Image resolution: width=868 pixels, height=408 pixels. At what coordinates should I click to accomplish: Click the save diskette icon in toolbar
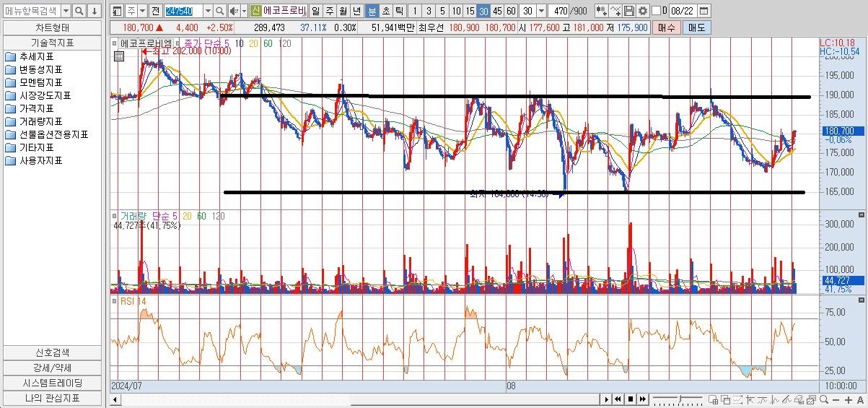[x=629, y=11]
